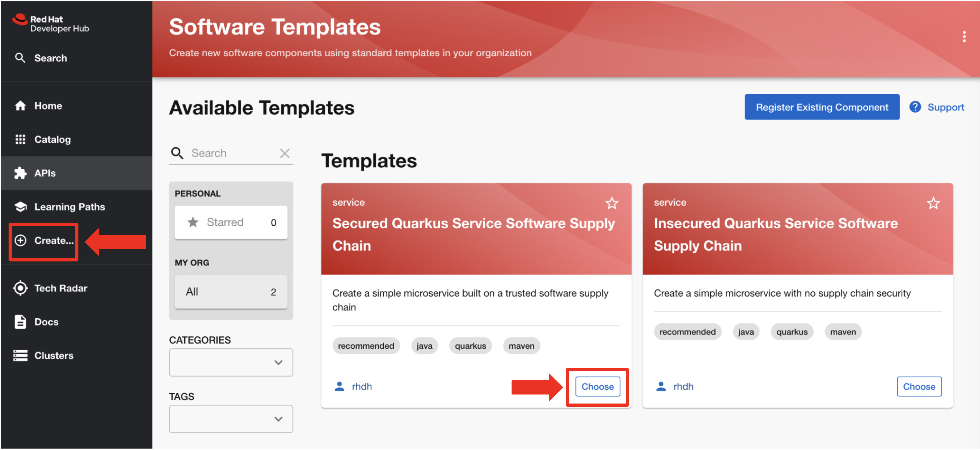The height and width of the screenshot is (450, 980).
Task: Click quarkus tag on Secured card
Action: [470, 346]
